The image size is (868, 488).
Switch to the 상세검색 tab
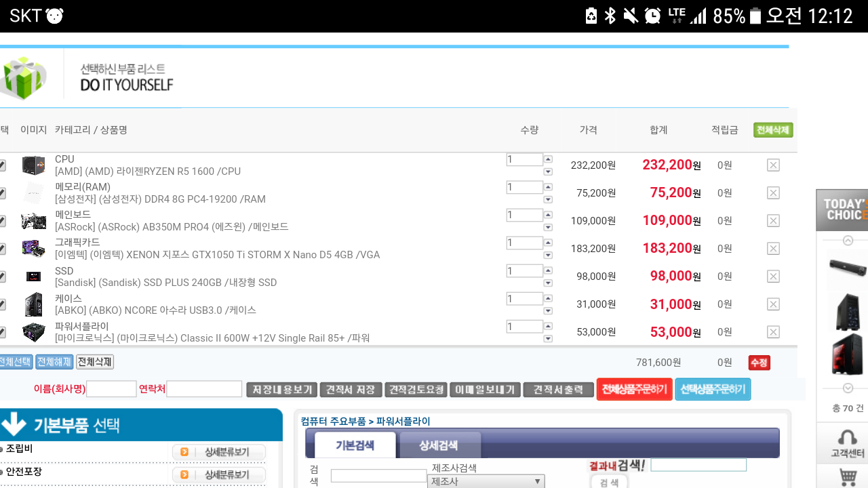[439, 445]
